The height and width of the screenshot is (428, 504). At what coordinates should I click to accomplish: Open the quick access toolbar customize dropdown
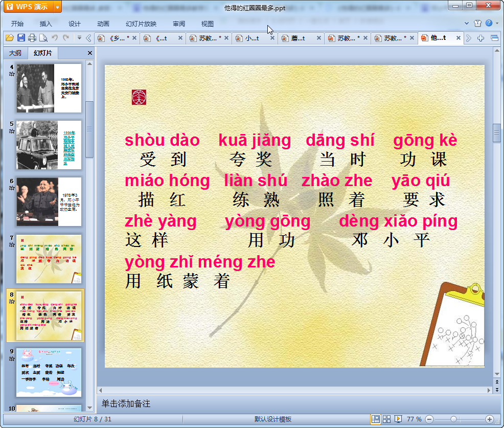coord(79,38)
